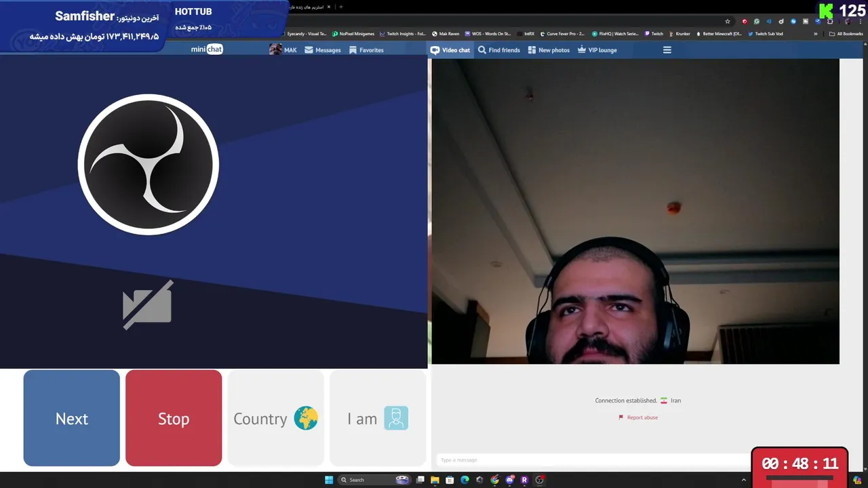Open Microsoft Store from the taskbar

450,480
